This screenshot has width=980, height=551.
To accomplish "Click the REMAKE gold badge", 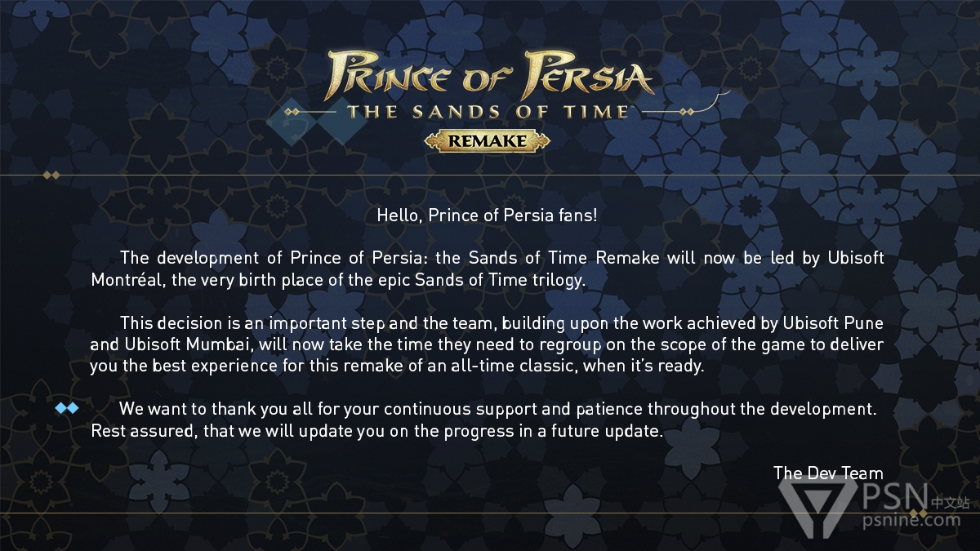I will click(x=488, y=141).
